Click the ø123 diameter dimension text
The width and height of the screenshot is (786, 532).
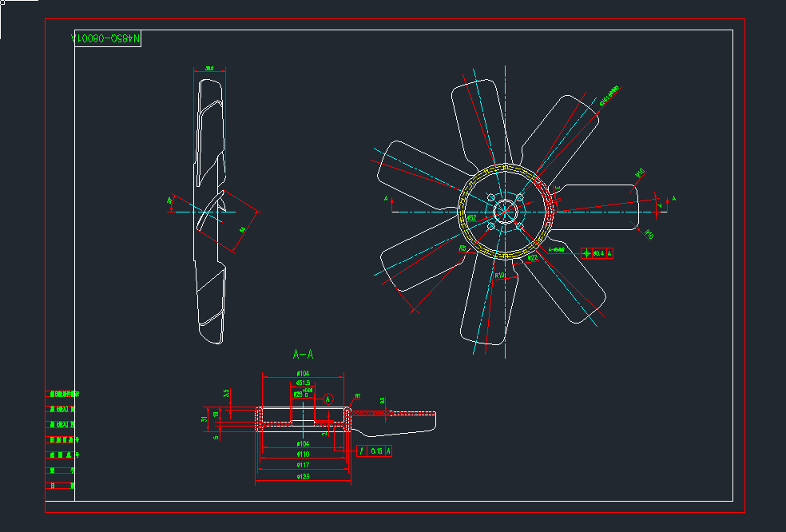303,477
